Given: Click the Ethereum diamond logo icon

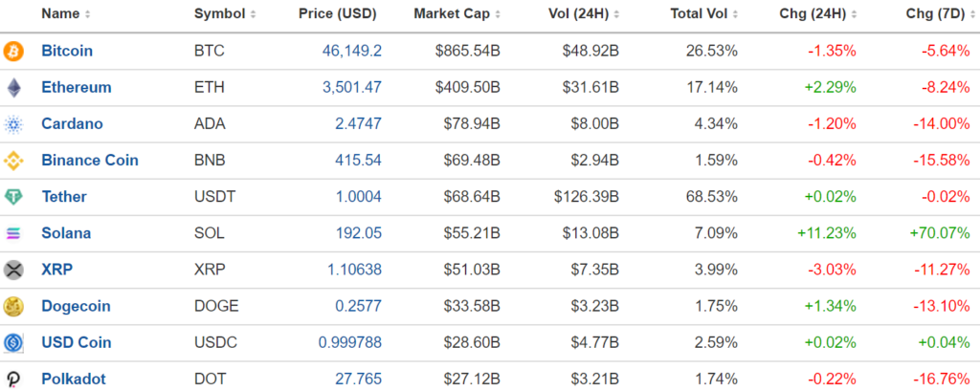Looking at the screenshot, I should 13,87.
